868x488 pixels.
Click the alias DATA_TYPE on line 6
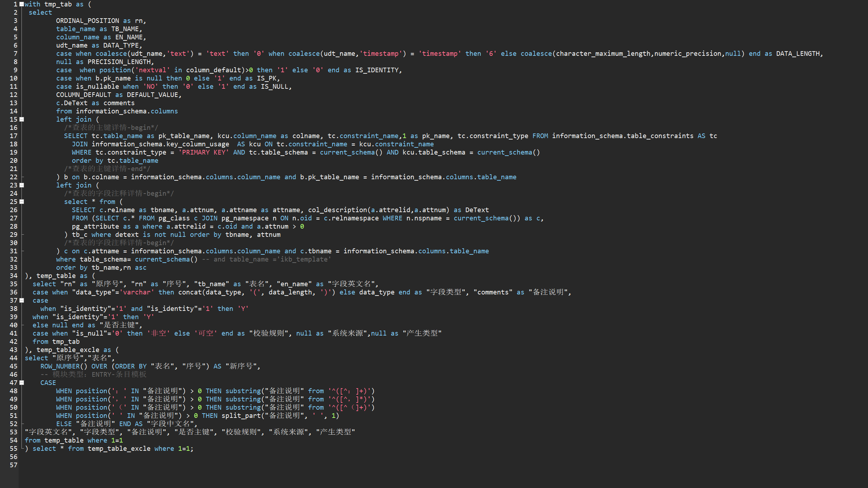point(121,45)
